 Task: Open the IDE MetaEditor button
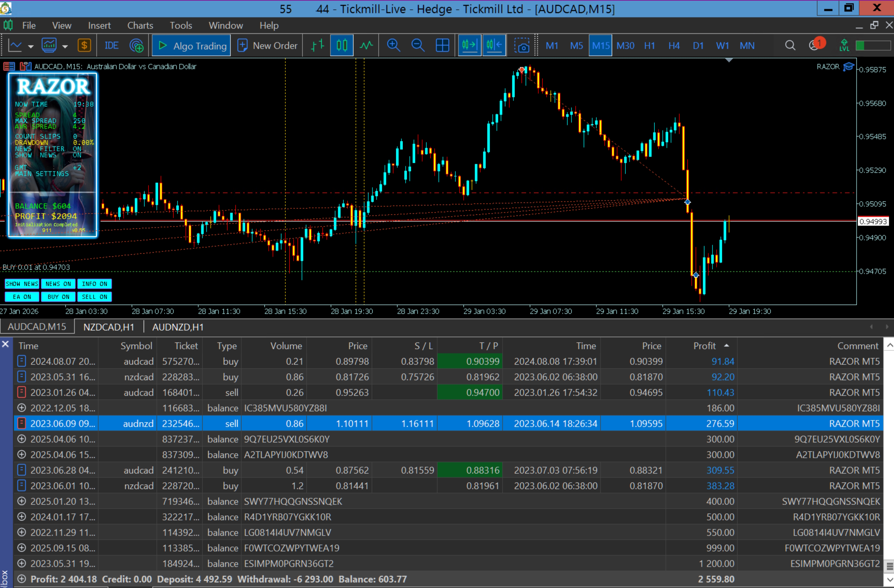click(111, 46)
